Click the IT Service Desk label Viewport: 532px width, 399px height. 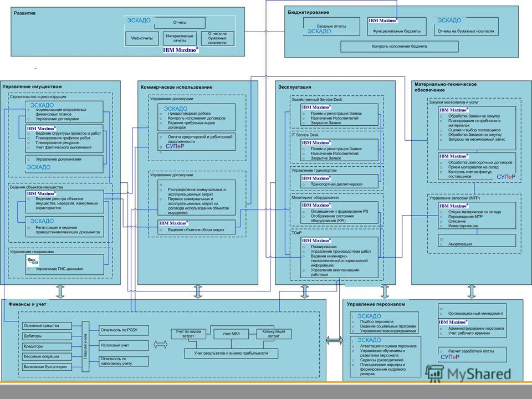coord(305,135)
